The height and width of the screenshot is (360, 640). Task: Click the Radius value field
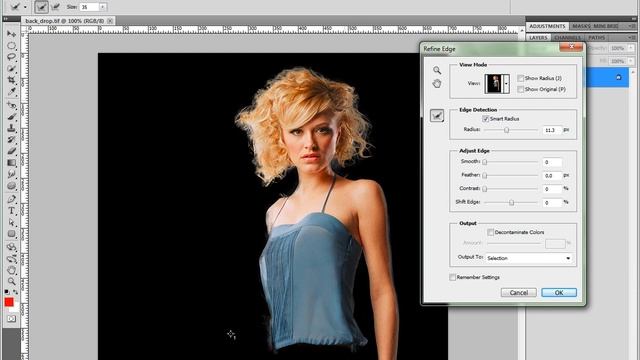pos(552,130)
